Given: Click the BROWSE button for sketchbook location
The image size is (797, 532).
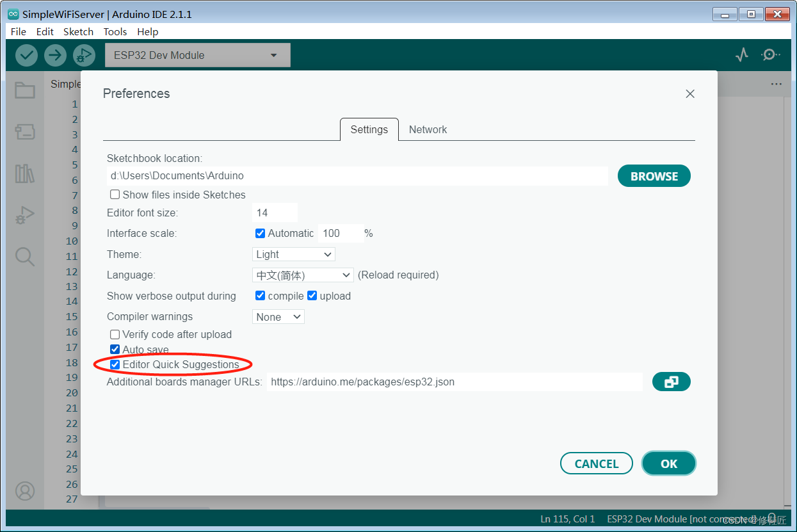Looking at the screenshot, I should [x=654, y=175].
